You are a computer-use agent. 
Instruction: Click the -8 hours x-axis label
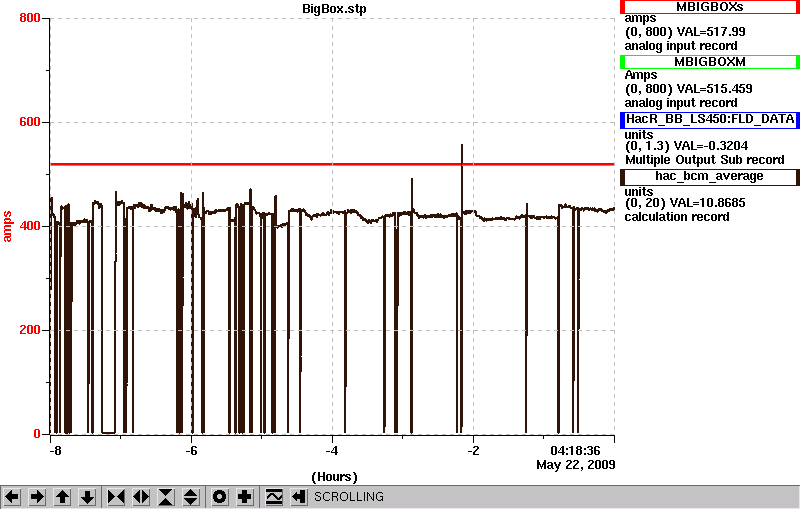tap(55, 451)
